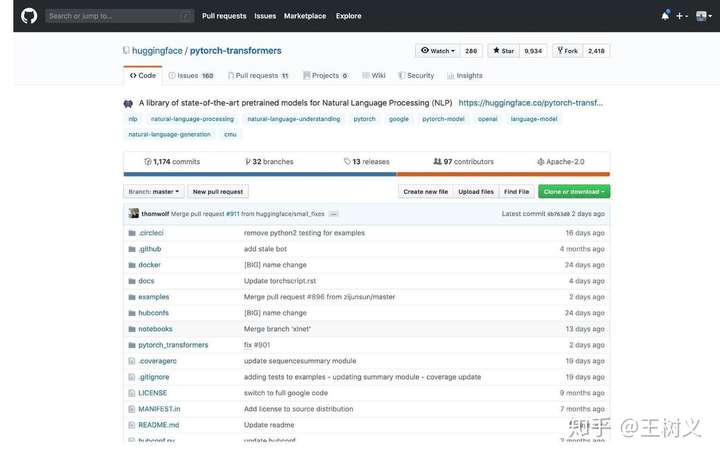Click Upload files button
This screenshot has width=720, height=457.
(x=476, y=192)
